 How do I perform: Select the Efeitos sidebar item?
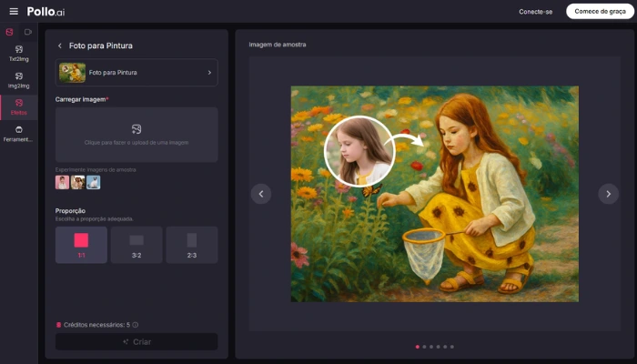pos(19,107)
